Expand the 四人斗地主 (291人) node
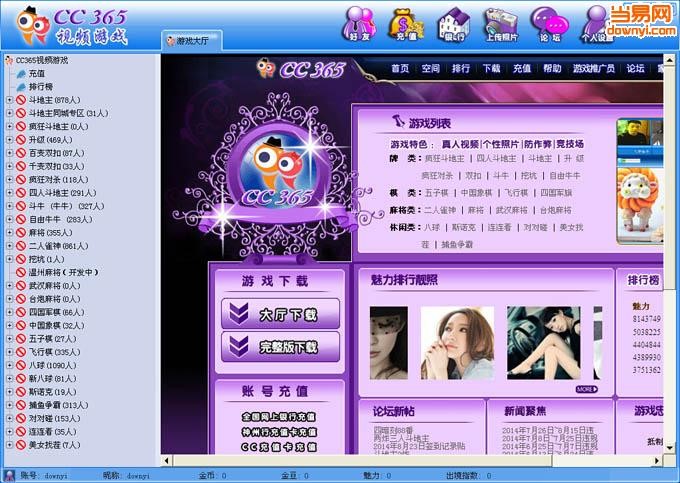The height and width of the screenshot is (483, 680). pyautogui.click(x=9, y=193)
